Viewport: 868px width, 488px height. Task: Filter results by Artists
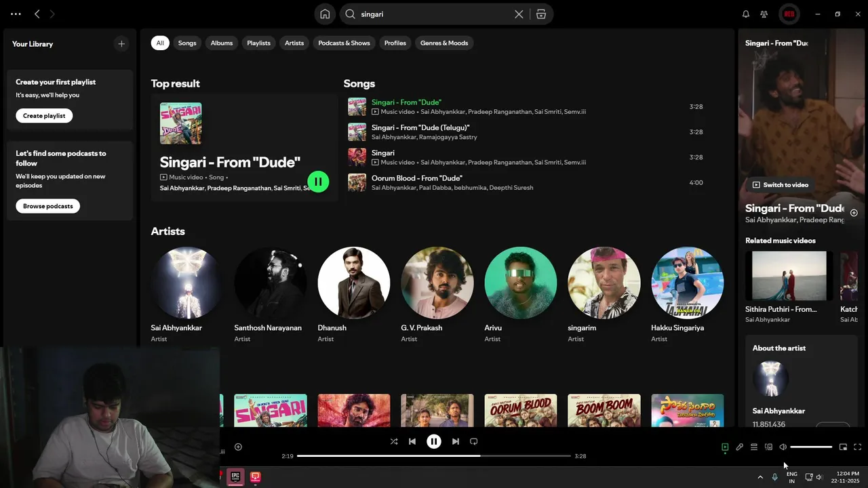click(x=294, y=43)
